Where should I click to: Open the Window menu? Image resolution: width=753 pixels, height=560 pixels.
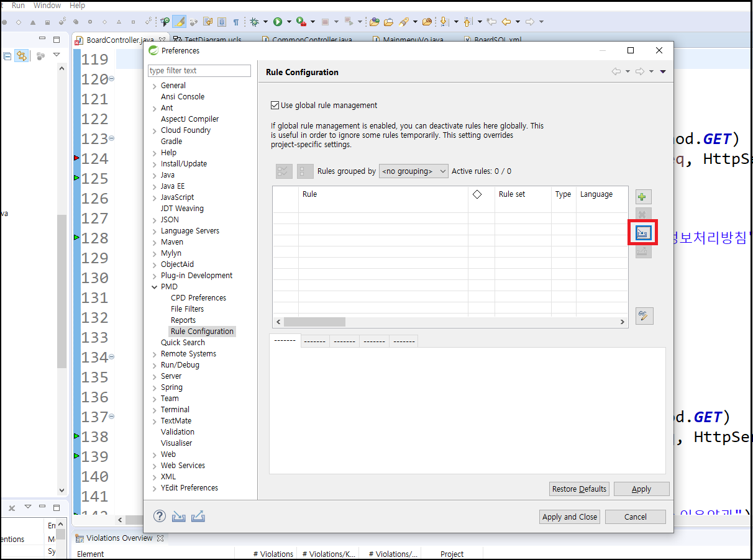coord(47,5)
